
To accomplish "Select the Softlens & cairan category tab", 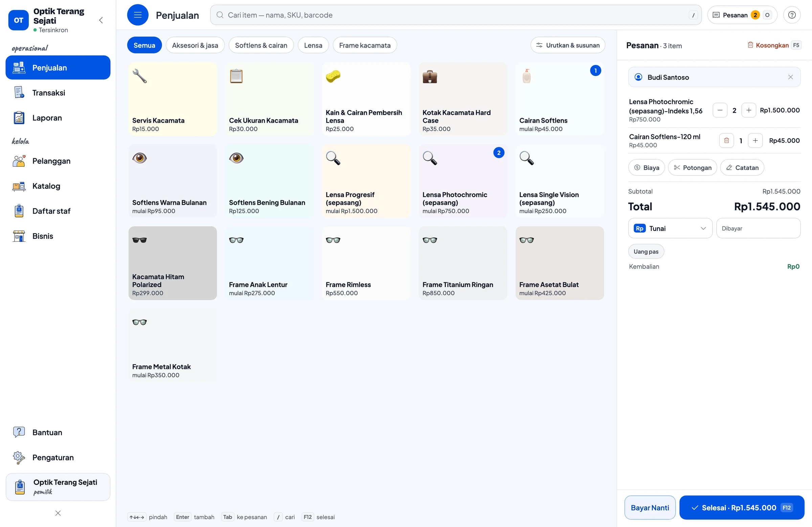I will click(x=261, y=45).
